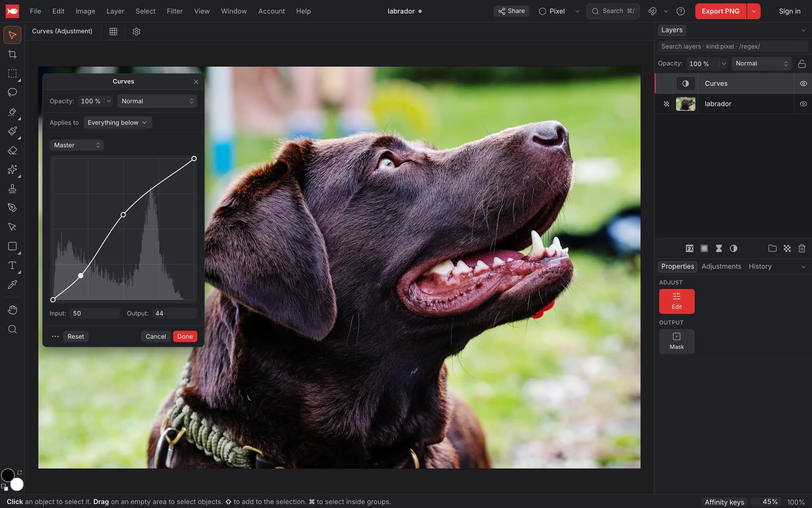The image size is (812, 508).
Task: Toggle the grid icon in options bar
Action: [x=113, y=31]
